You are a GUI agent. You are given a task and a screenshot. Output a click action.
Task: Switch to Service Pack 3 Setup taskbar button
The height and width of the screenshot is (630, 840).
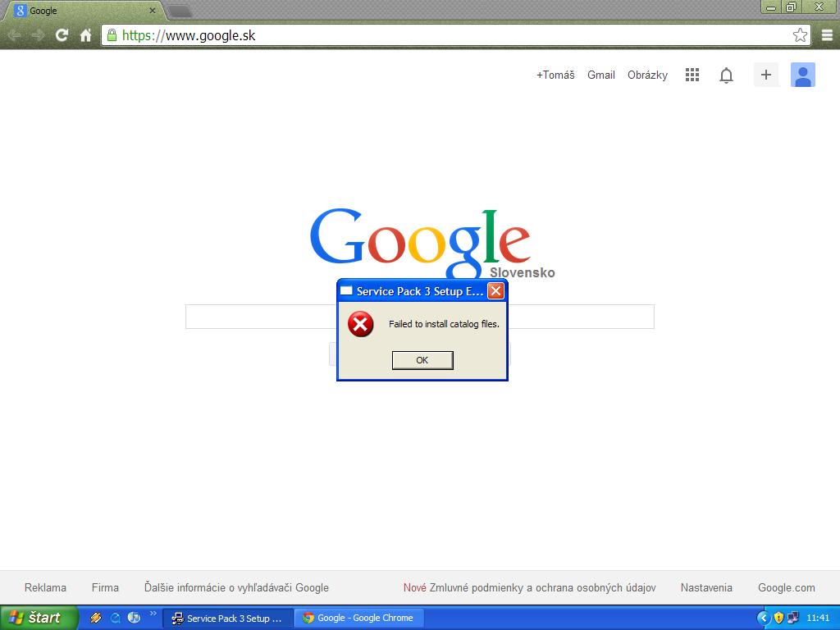point(227,619)
